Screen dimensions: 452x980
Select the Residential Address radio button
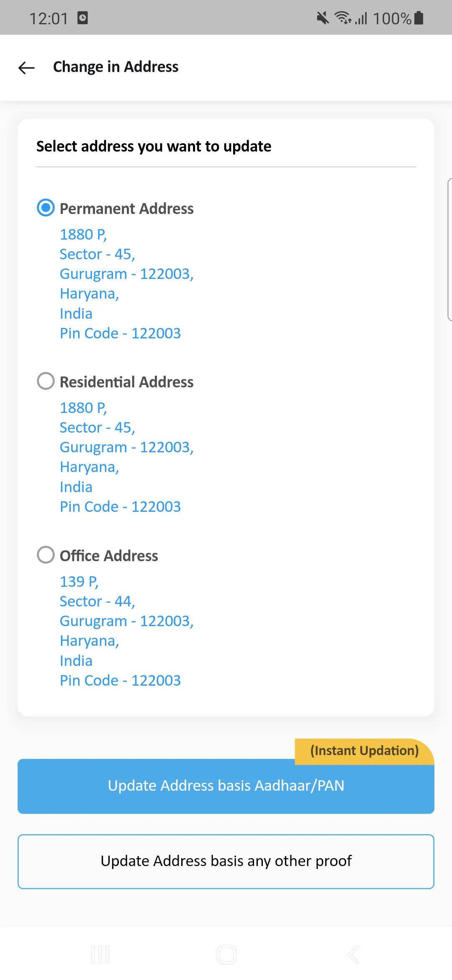[46, 381]
